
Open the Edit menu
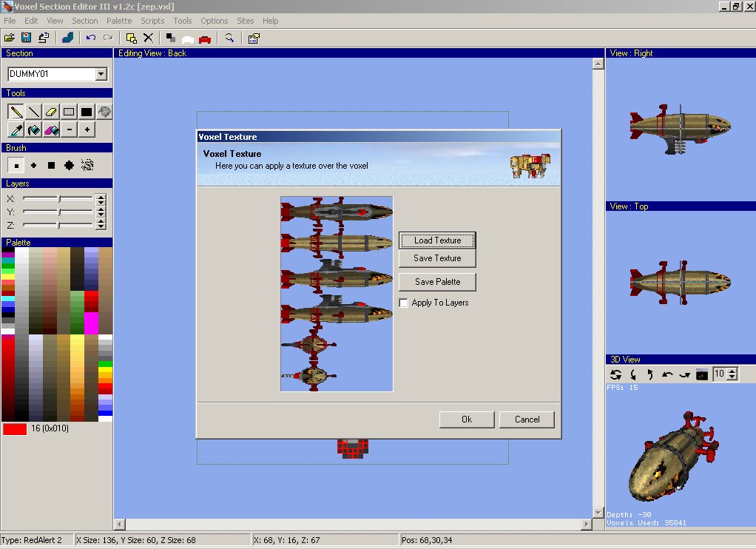[x=31, y=21]
